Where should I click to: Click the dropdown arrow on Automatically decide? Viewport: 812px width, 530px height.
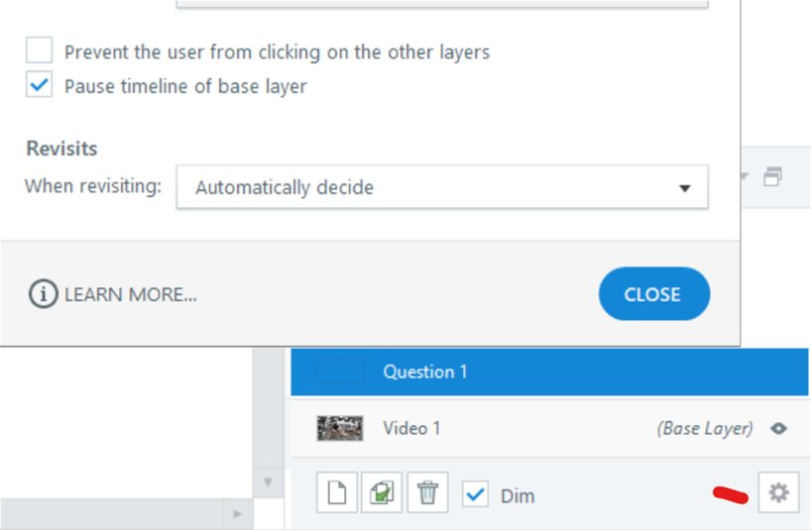click(x=685, y=188)
